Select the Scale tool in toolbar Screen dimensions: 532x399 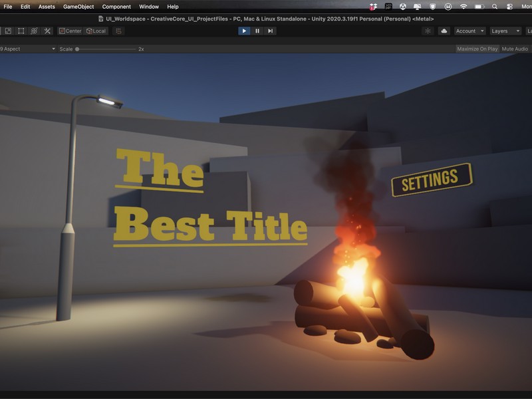point(8,31)
